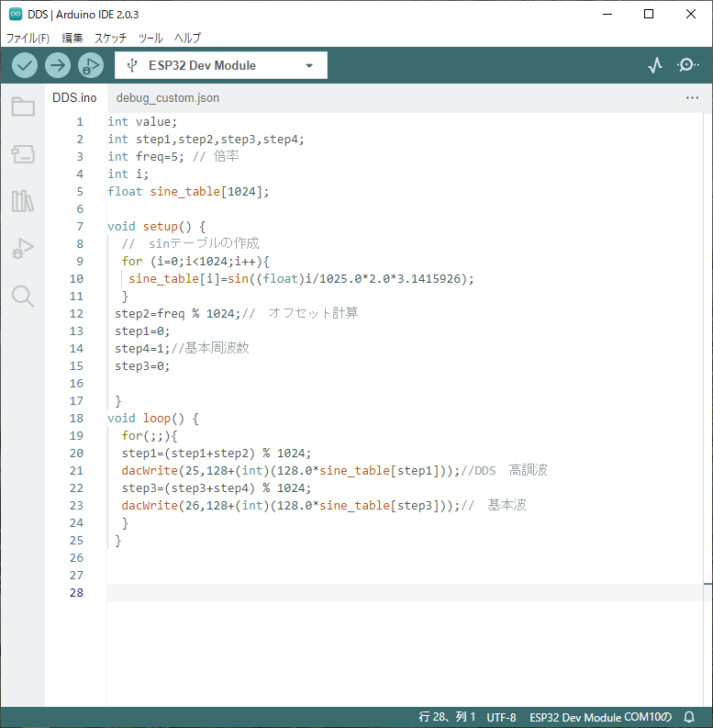The image size is (713, 728).
Task: Open the 編集 menu
Action: 72,38
